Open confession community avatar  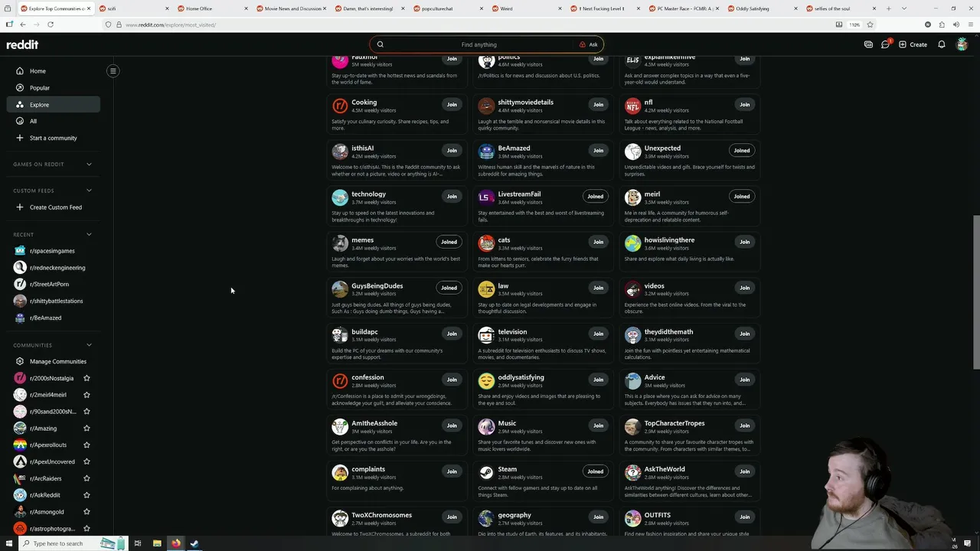pyautogui.click(x=340, y=381)
